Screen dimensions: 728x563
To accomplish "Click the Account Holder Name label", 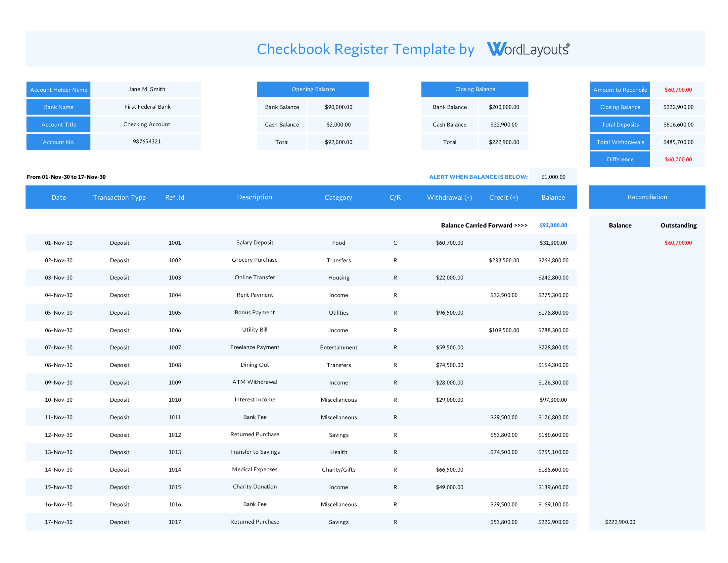I will click(x=58, y=89).
